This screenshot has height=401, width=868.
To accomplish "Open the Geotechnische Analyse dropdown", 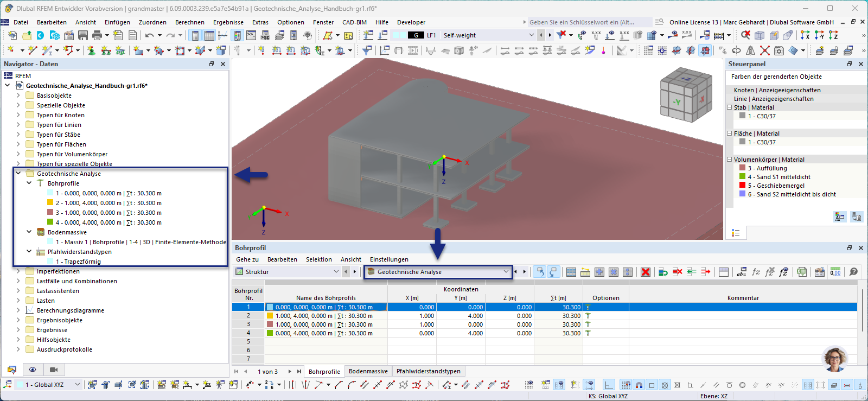I will click(x=438, y=272).
